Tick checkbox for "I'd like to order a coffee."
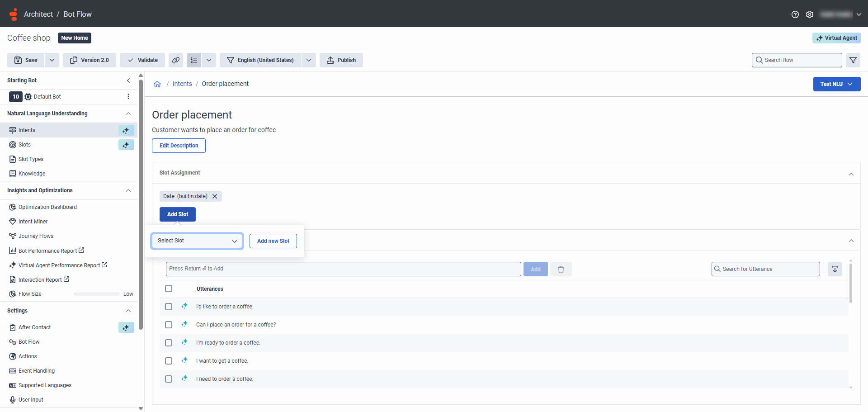Screen dimensions: 868x412 169,307
